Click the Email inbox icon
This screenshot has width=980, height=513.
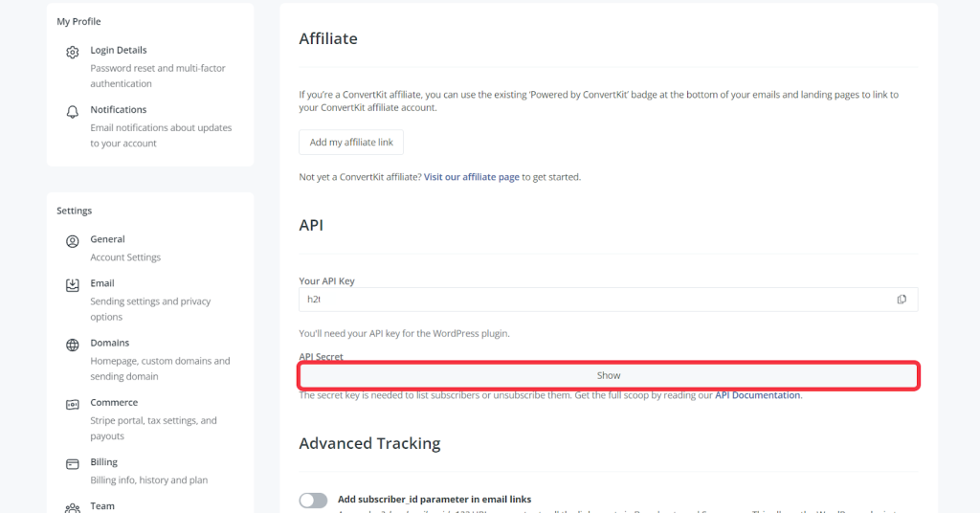pos(73,285)
